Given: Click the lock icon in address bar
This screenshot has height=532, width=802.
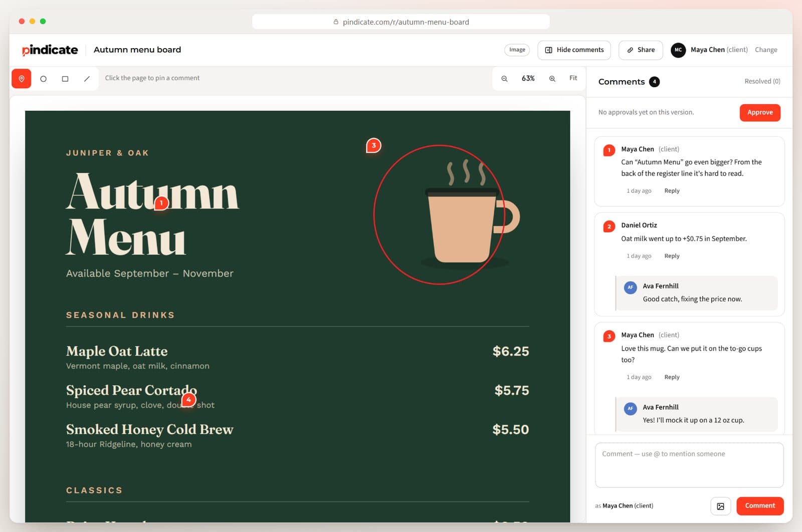Looking at the screenshot, I should [336, 22].
